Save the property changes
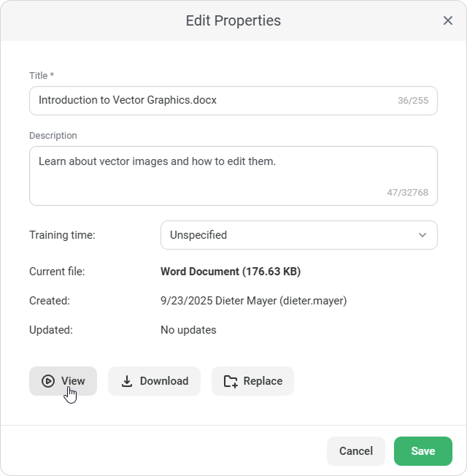 (423, 451)
